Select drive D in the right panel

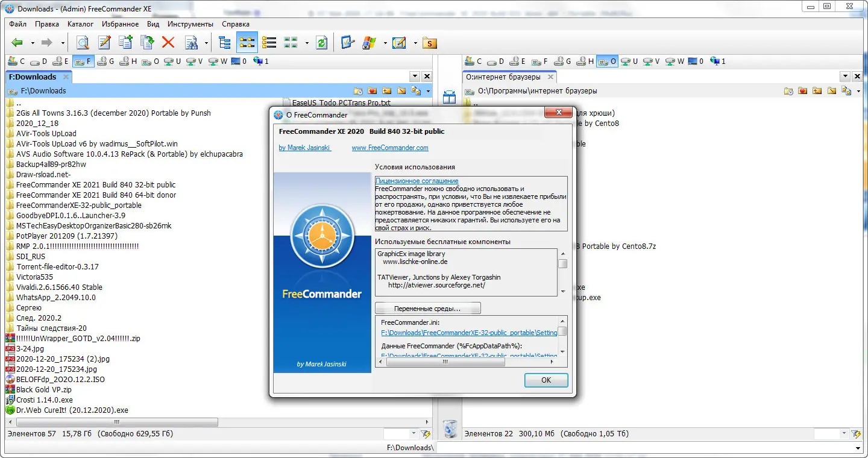(495, 61)
